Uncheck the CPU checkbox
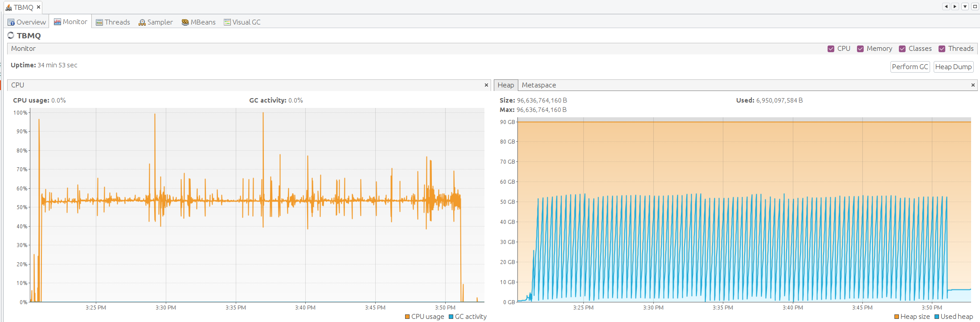Image resolution: width=980 pixels, height=322 pixels. coord(831,49)
